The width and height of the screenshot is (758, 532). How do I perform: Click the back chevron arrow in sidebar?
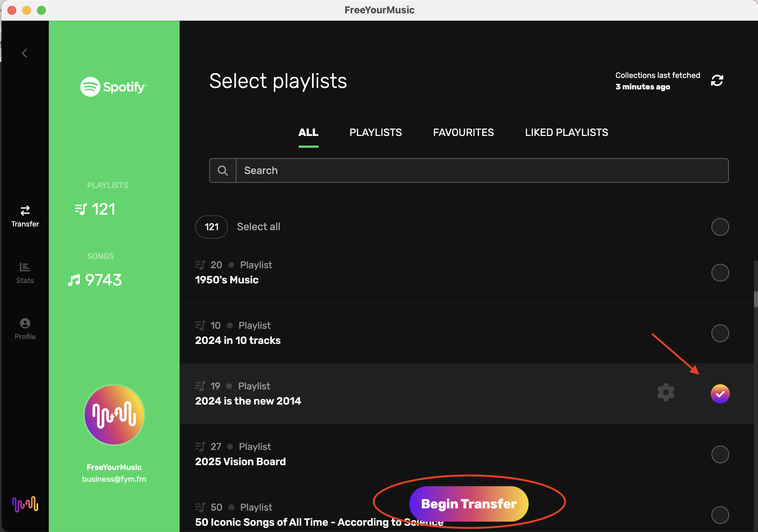point(25,54)
